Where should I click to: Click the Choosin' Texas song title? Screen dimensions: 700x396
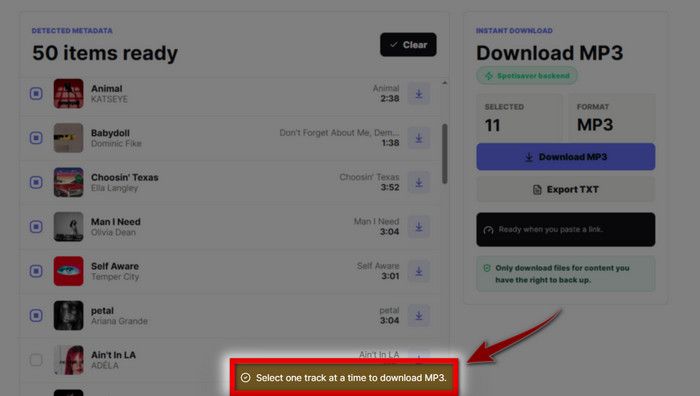[x=125, y=177]
